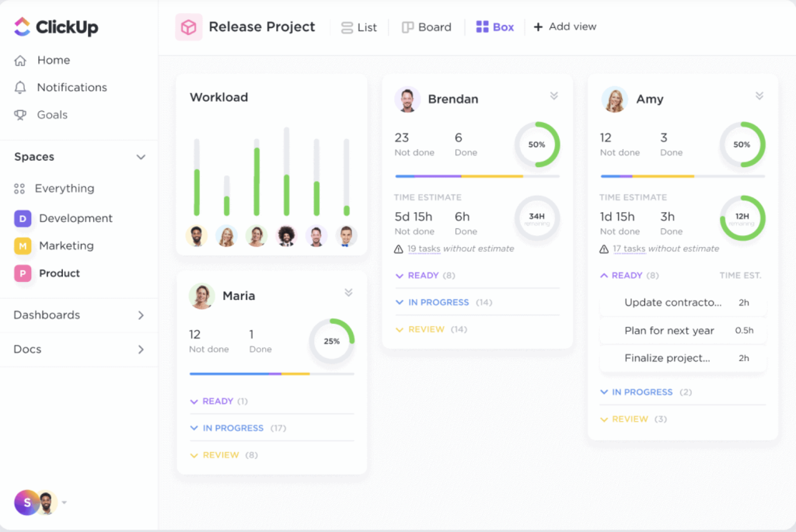The width and height of the screenshot is (796, 532).
Task: Expand the Dashboards sidebar section
Action: click(x=141, y=315)
